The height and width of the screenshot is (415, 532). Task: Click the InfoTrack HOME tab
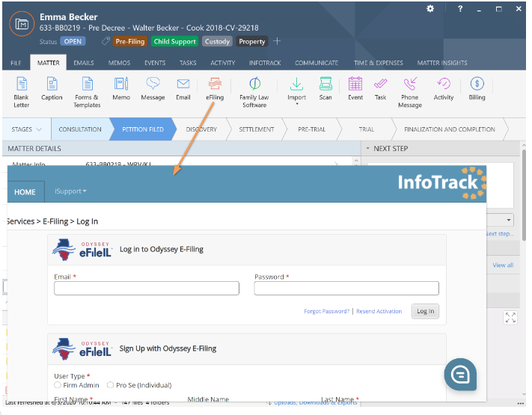point(25,192)
